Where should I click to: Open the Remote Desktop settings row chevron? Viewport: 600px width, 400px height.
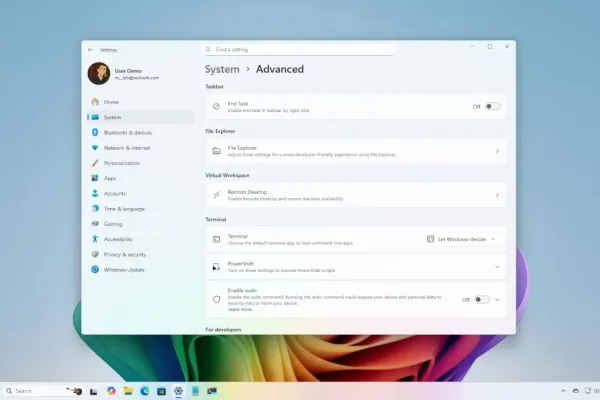click(x=497, y=195)
